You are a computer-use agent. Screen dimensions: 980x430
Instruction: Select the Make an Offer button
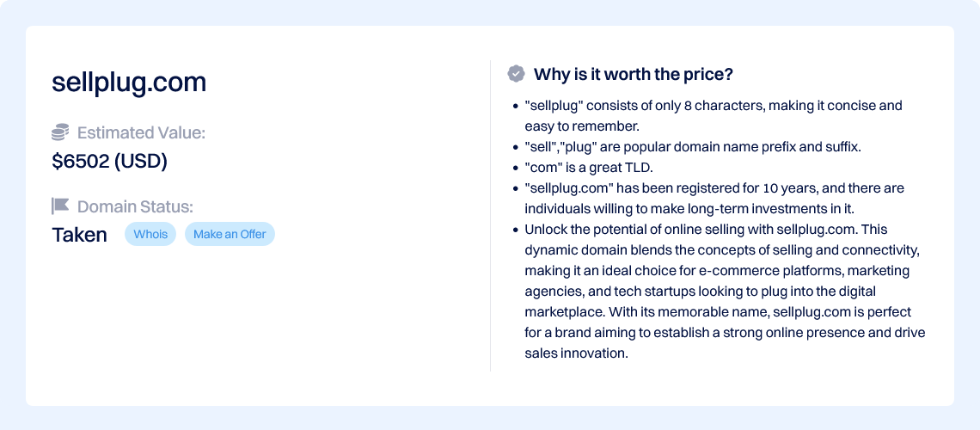230,235
